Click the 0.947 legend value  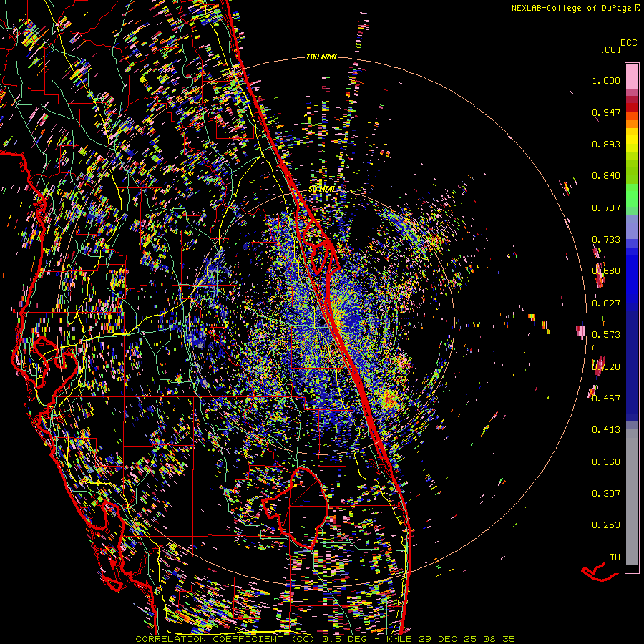pyautogui.click(x=606, y=112)
